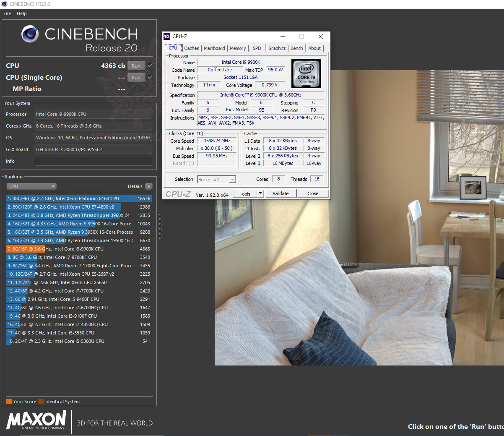Viewport: 504px width, 436px height.
Task: Click the Max TDP value 95.0 W
Action: pos(275,70)
